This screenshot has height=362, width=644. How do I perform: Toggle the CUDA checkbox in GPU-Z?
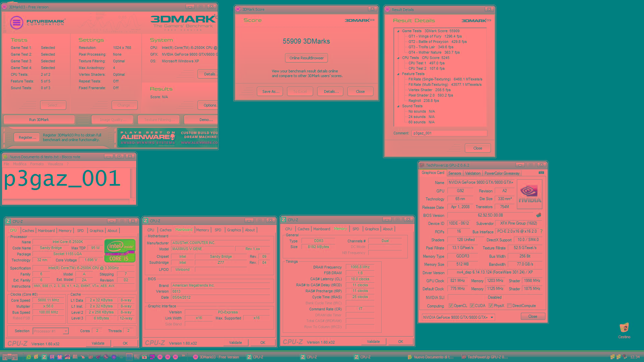click(472, 306)
